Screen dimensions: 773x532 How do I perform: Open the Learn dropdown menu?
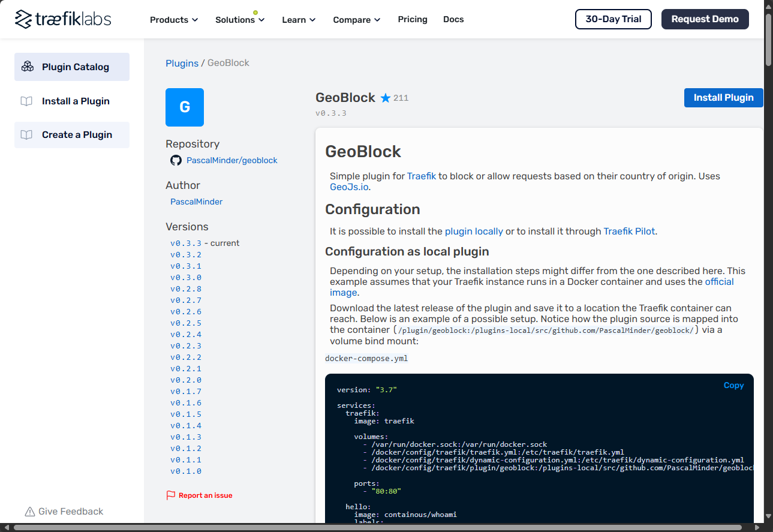click(299, 20)
